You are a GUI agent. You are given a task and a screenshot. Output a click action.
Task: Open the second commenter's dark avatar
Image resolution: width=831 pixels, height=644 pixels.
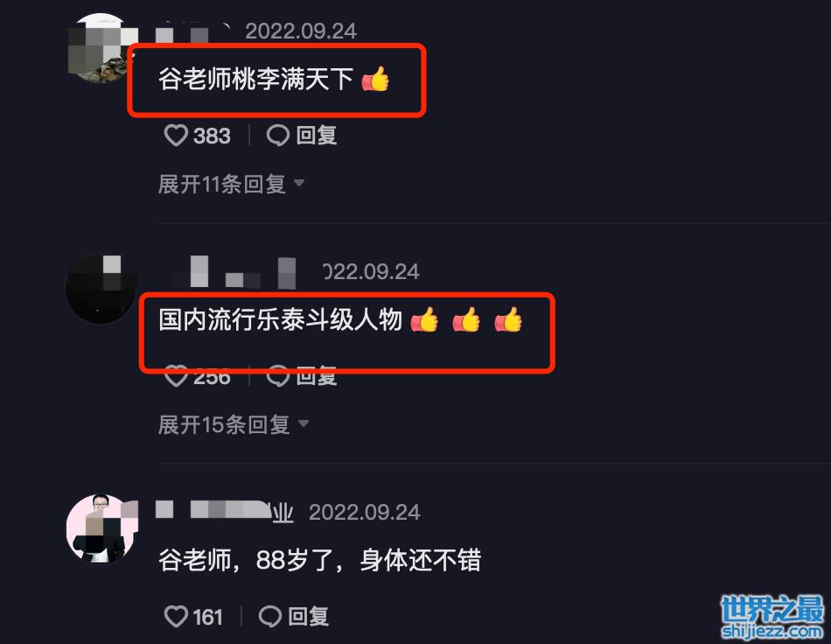pyautogui.click(x=101, y=289)
